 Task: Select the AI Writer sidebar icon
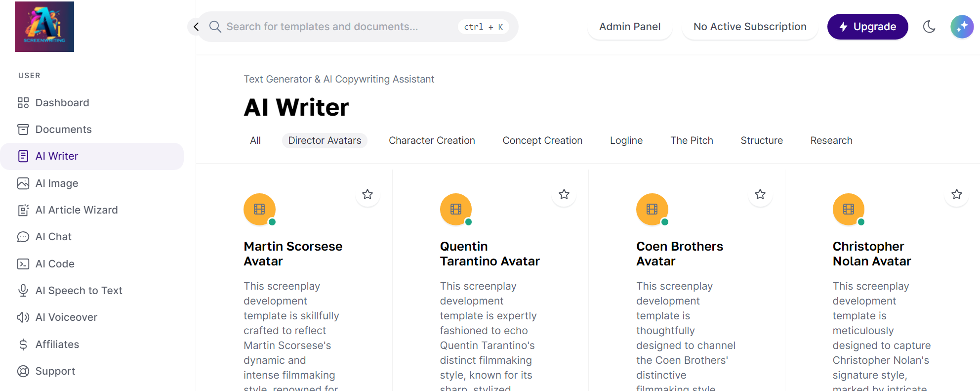point(23,156)
